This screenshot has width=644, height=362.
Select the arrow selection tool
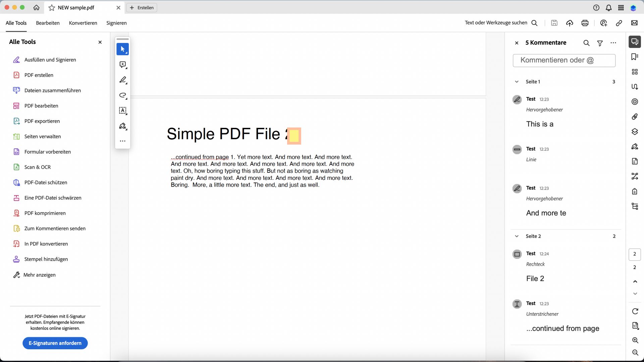pos(122,49)
